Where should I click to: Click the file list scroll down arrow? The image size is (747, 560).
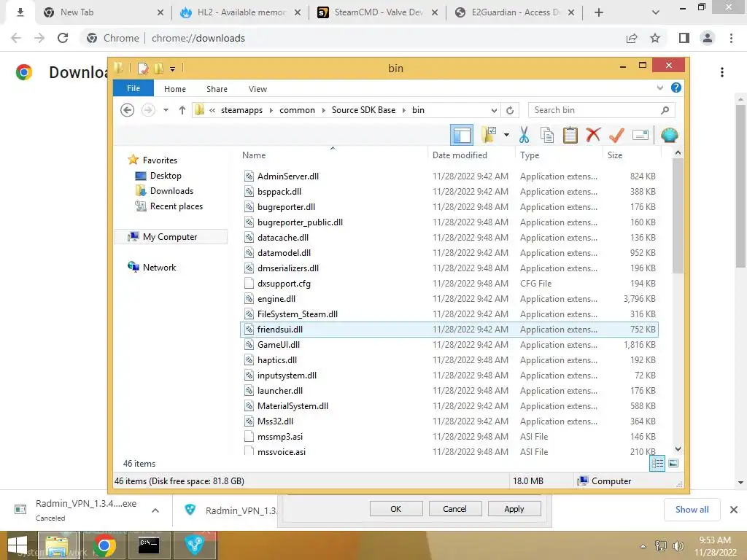click(678, 449)
